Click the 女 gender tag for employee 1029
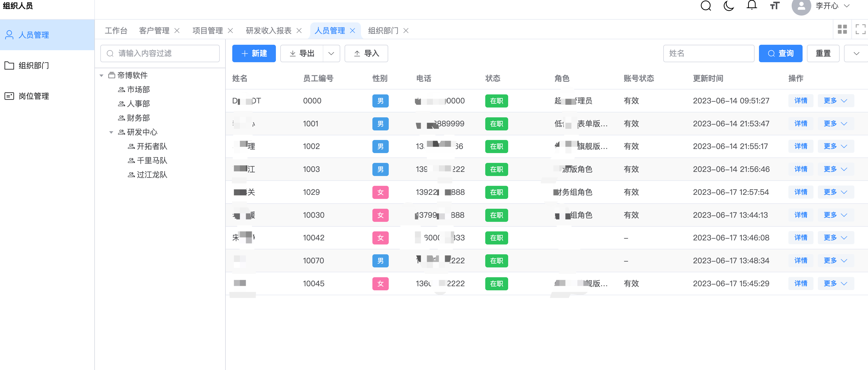The width and height of the screenshot is (868, 370). [380, 192]
